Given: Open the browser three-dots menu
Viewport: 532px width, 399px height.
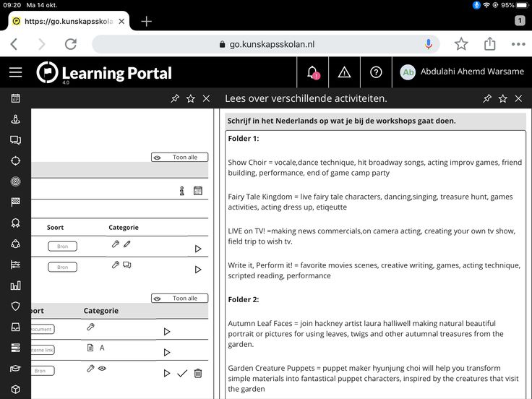Looking at the screenshot, I should pyautogui.click(x=518, y=44).
